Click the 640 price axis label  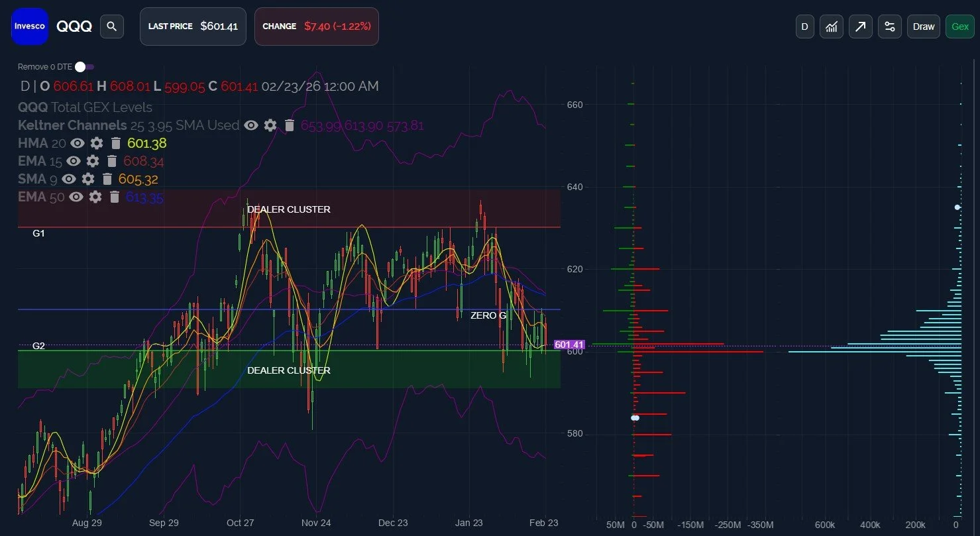point(574,187)
